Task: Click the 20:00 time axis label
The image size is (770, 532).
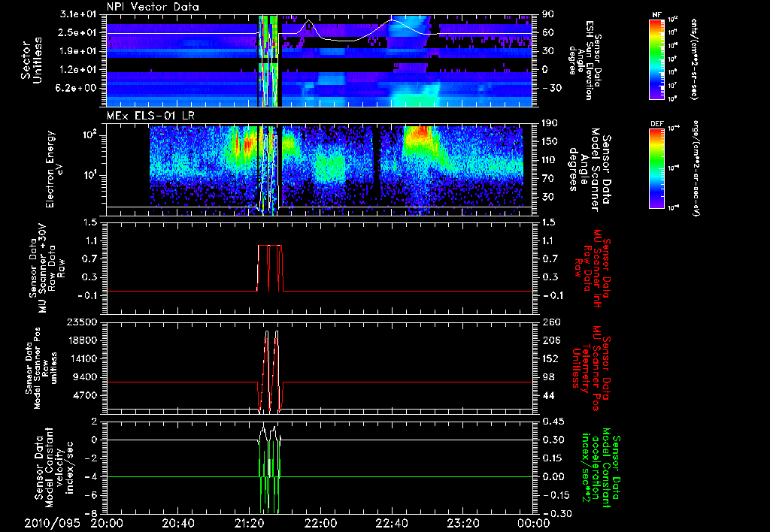Action: (107, 524)
